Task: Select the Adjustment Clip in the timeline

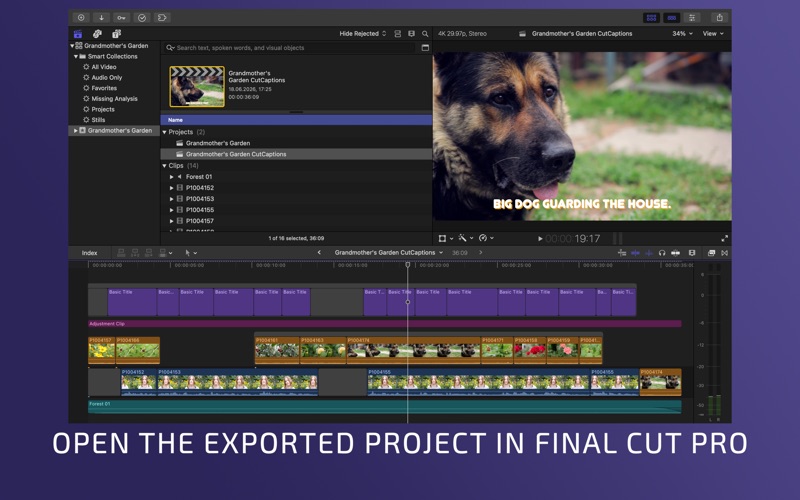Action: (385, 323)
